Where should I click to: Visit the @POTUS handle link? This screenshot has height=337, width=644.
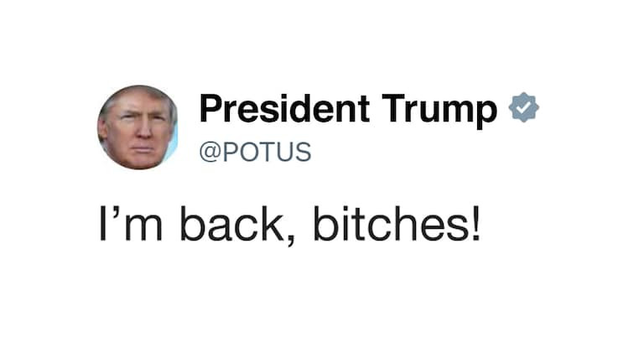pos(255,152)
